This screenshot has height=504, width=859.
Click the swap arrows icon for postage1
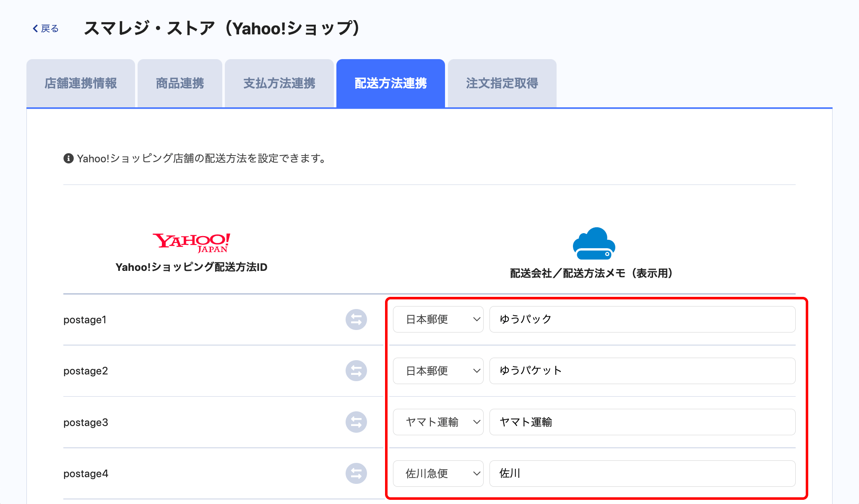pos(356,320)
